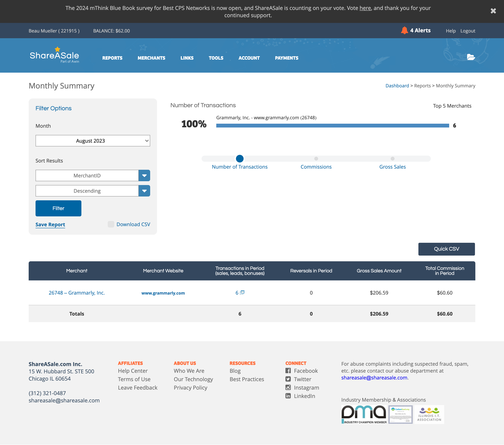The width and height of the screenshot is (504, 445).
Task: Open the Blog footer link
Action: (235, 371)
